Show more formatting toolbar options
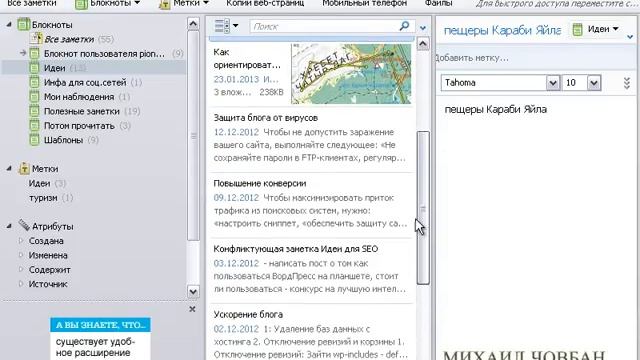This screenshot has height=360, width=640. pyautogui.click(x=627, y=83)
